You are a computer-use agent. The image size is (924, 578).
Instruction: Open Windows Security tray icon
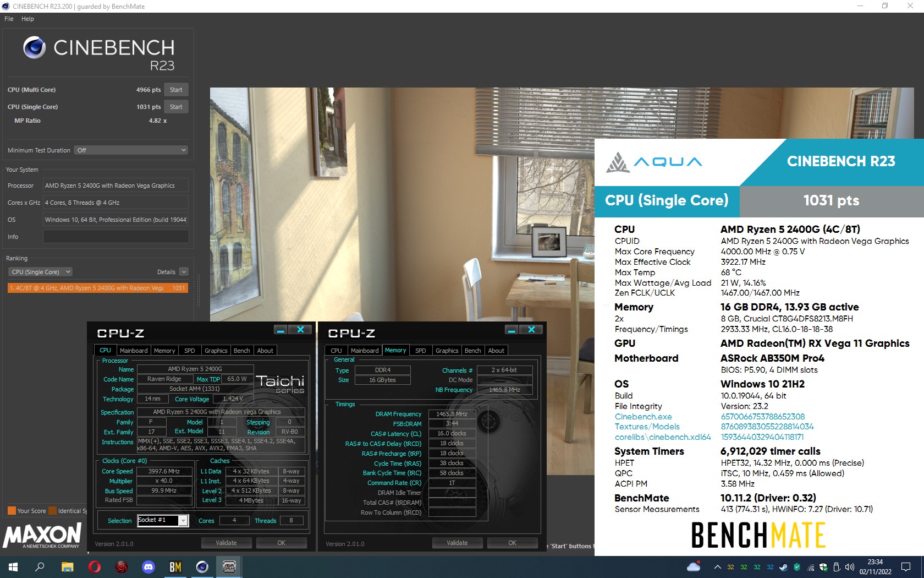tap(823, 567)
